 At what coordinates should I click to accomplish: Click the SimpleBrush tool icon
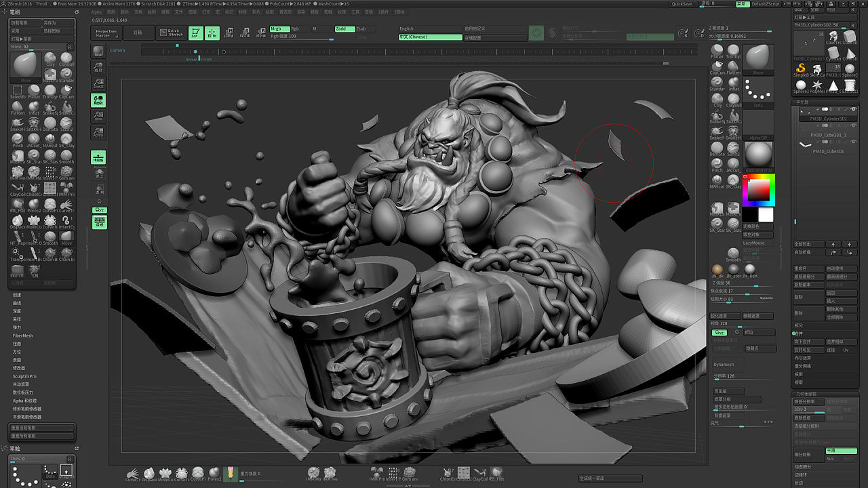801,69
